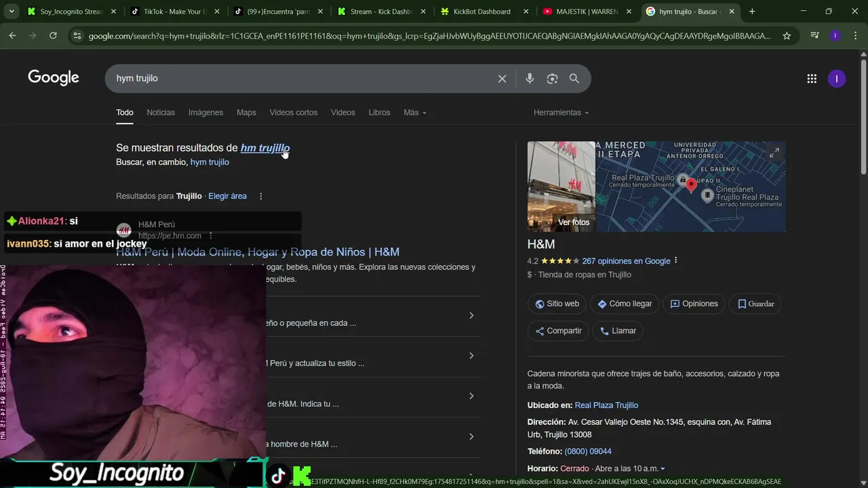The image size is (868, 488).
Task: Stay on the Todo results tab
Action: [x=125, y=113]
